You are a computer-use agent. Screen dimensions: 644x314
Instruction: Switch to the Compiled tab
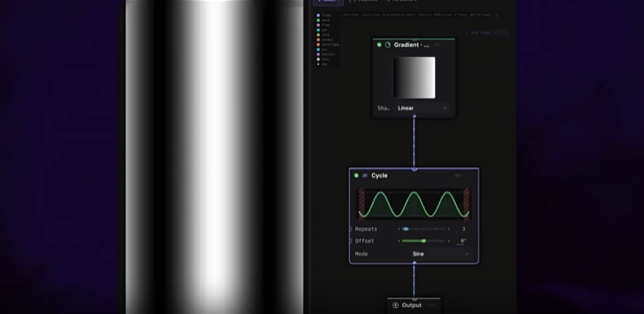click(363, 1)
